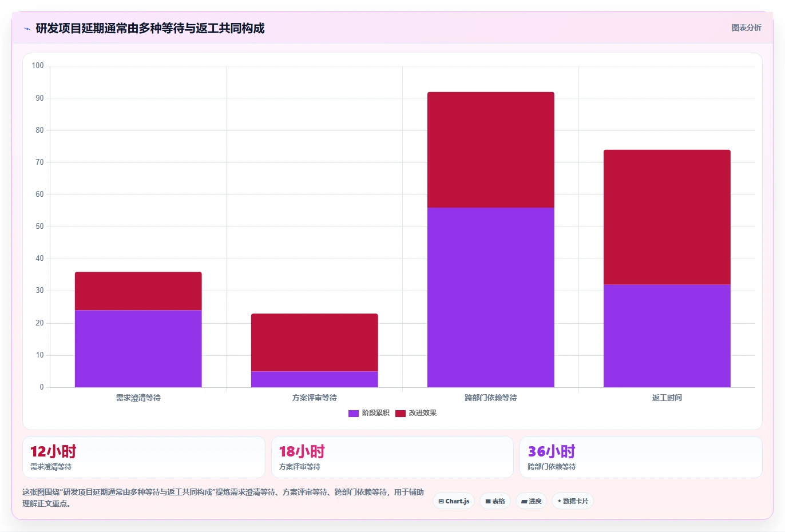Click the red segment of 需求澄清等待 bar
Viewport: 785px width, 532px height.
[x=138, y=291]
